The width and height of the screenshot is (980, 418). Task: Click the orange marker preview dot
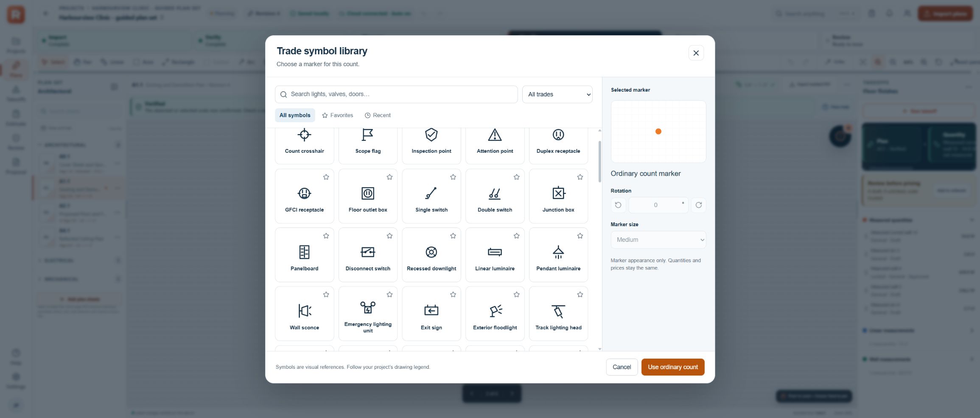[658, 132]
